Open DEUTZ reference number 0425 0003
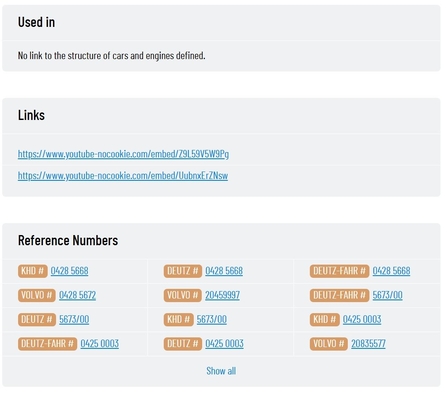This screenshot has width=448, height=400. pos(224,344)
